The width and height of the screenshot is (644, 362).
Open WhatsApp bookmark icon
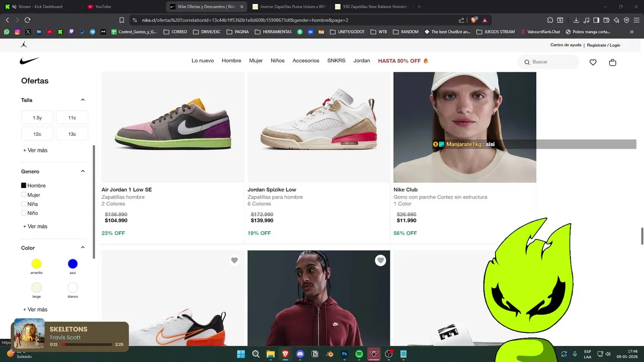7,32
